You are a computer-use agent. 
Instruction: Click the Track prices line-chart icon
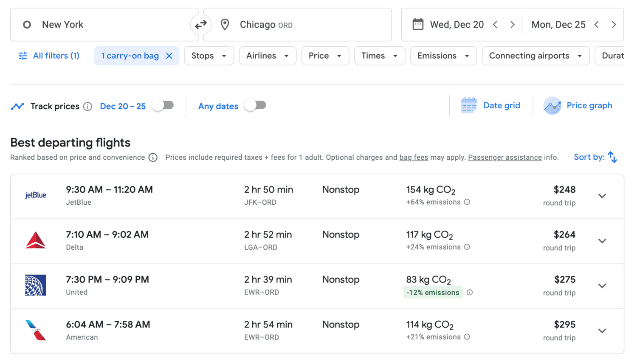point(17,106)
